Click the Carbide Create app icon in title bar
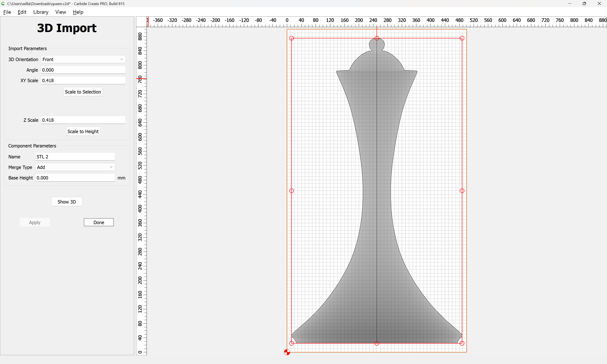The height and width of the screenshot is (364, 607). [x=3, y=4]
